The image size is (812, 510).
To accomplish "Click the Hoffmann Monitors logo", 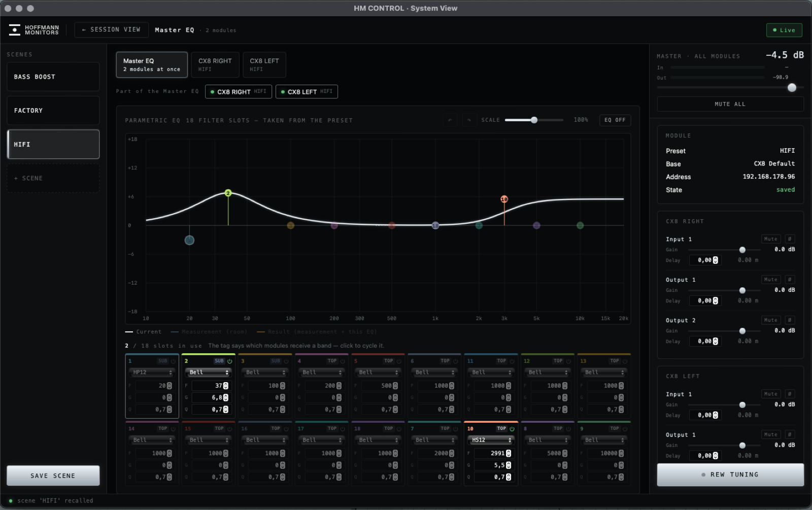I will pyautogui.click(x=33, y=30).
